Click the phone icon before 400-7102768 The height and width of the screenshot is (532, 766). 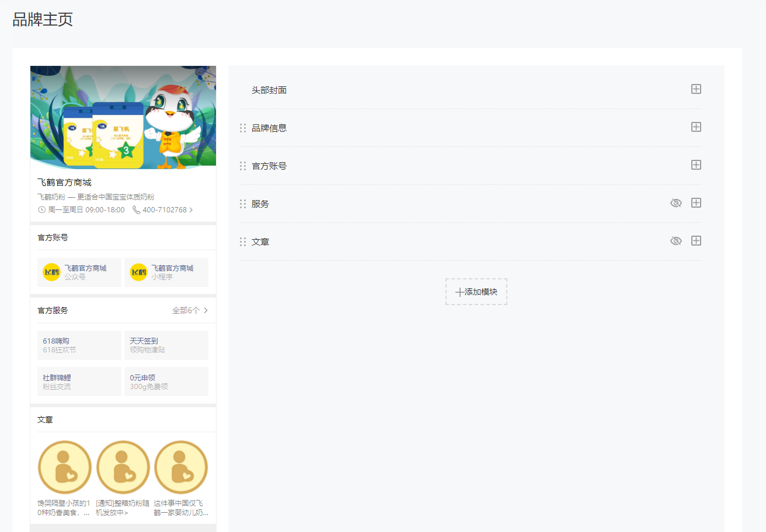point(136,210)
